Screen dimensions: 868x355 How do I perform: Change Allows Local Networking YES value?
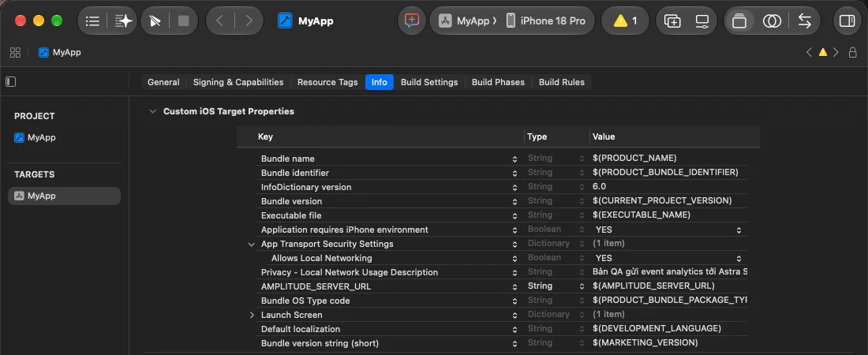pyautogui.click(x=668, y=258)
